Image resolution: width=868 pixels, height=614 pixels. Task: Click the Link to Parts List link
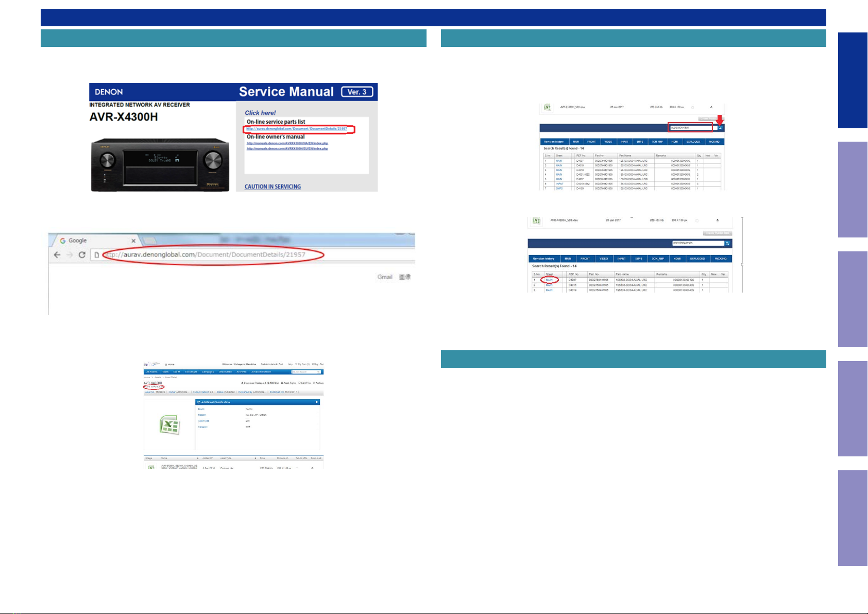[154, 387]
